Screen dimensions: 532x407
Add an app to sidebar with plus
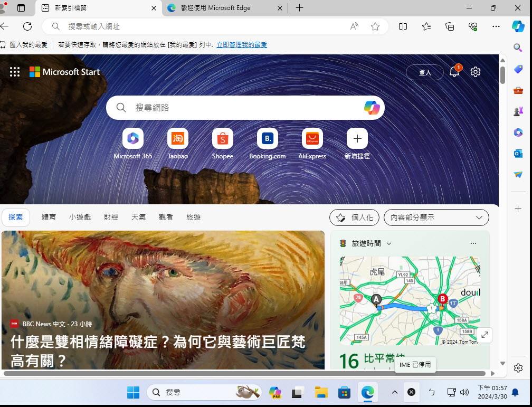pos(518,209)
